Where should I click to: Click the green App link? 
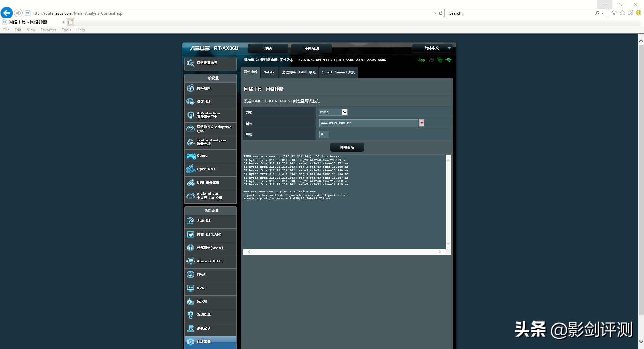[421, 60]
